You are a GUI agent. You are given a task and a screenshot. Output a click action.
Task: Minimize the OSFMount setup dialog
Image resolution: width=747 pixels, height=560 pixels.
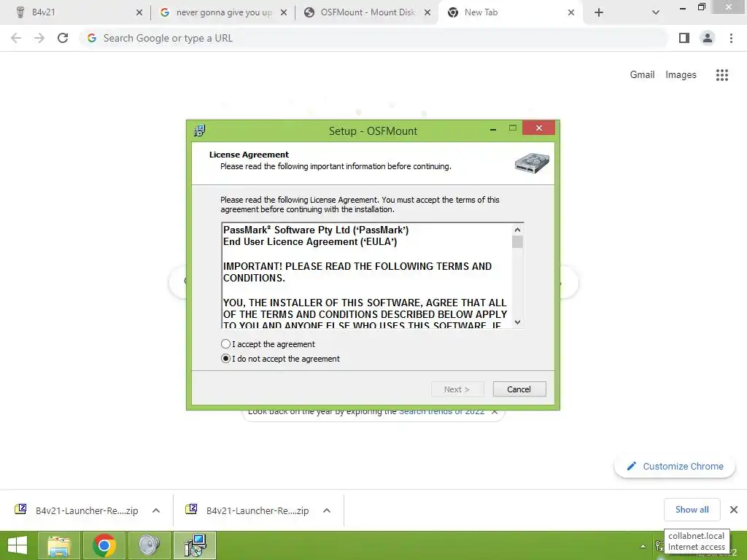[x=493, y=128]
